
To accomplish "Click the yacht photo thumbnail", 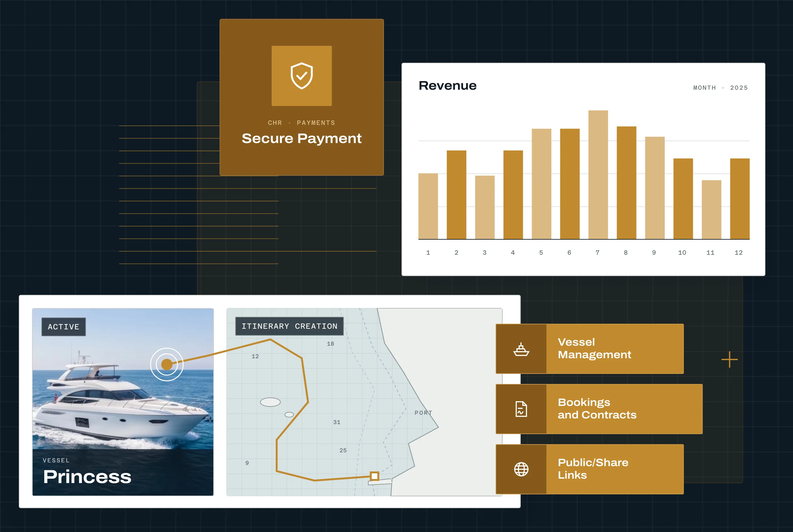I will 123,402.
